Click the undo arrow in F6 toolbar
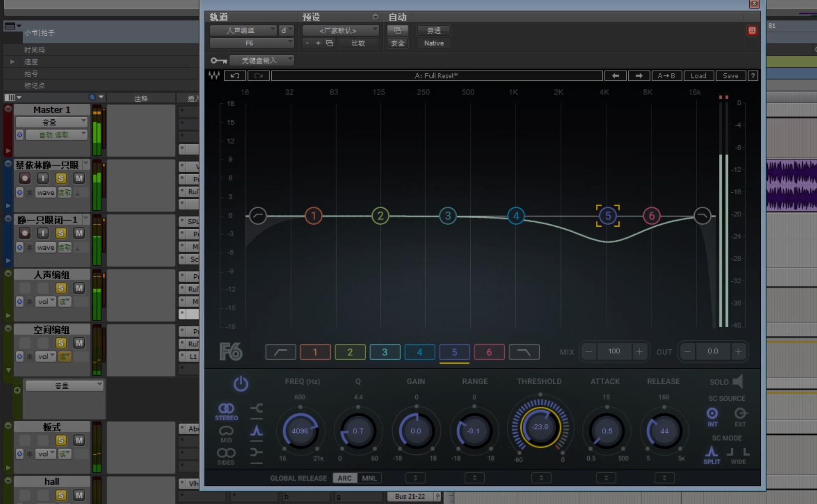817x504 pixels. point(235,76)
